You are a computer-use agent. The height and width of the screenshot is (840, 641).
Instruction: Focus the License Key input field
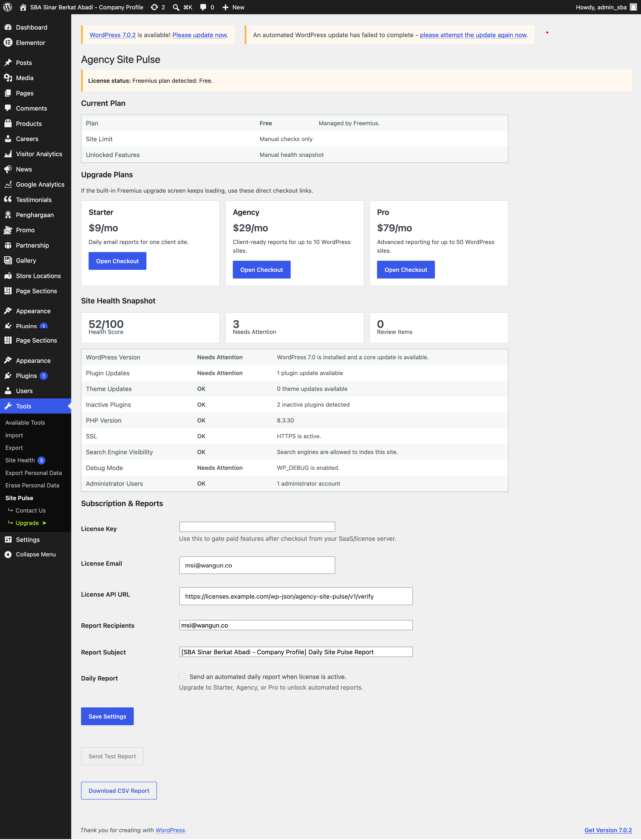[x=257, y=527]
